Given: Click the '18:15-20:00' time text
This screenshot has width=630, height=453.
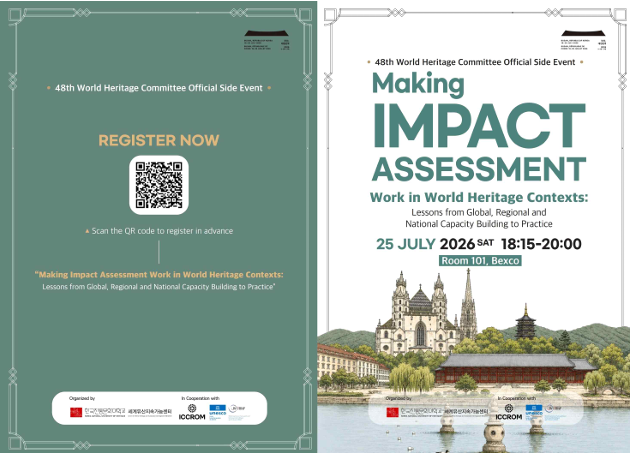Looking at the screenshot, I should coord(541,244).
